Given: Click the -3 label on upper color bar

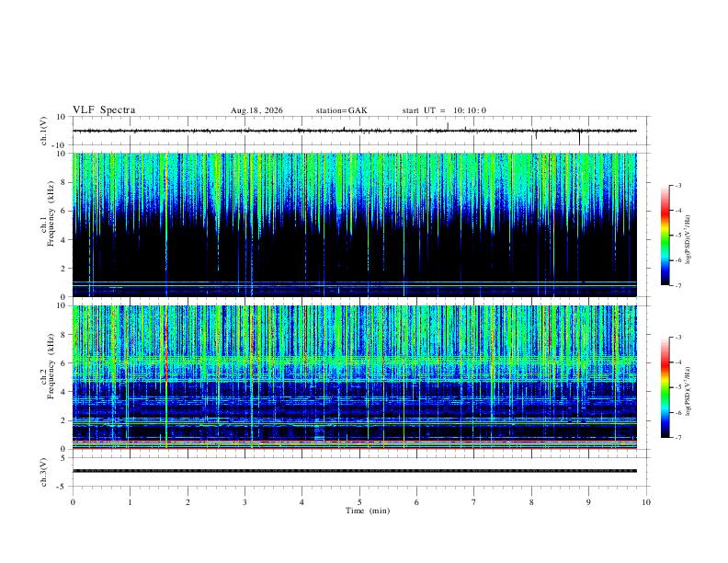Looking at the screenshot, I should tap(677, 185).
